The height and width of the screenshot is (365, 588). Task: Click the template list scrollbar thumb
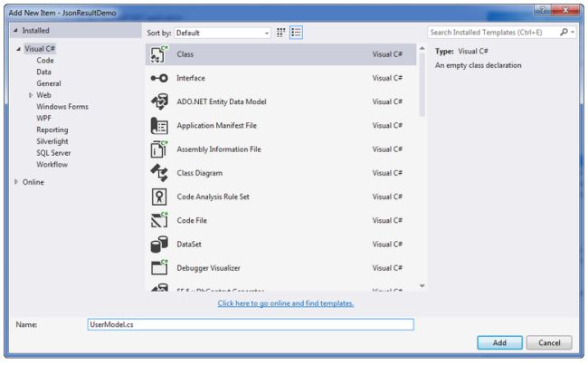pyautogui.click(x=422, y=84)
